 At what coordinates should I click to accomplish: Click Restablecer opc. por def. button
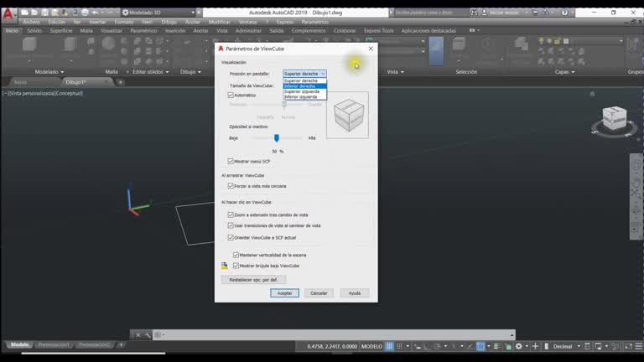[253, 280]
